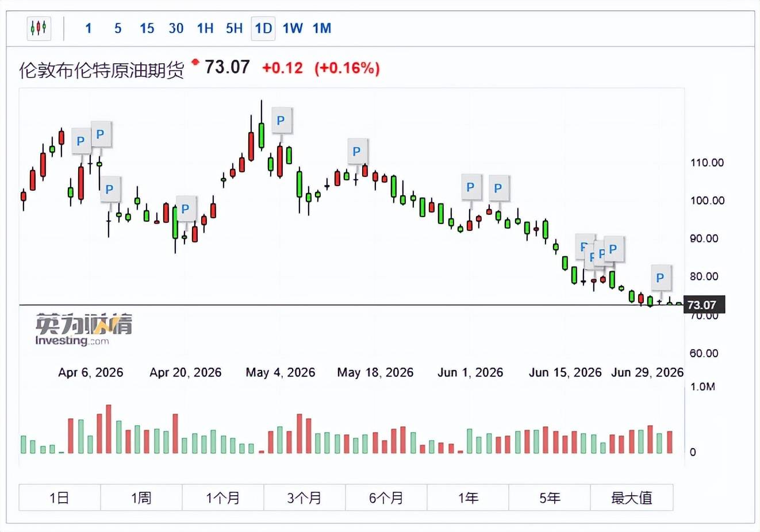This screenshot has width=760, height=532.
Task: Choose the 1H interval
Action: (x=205, y=28)
